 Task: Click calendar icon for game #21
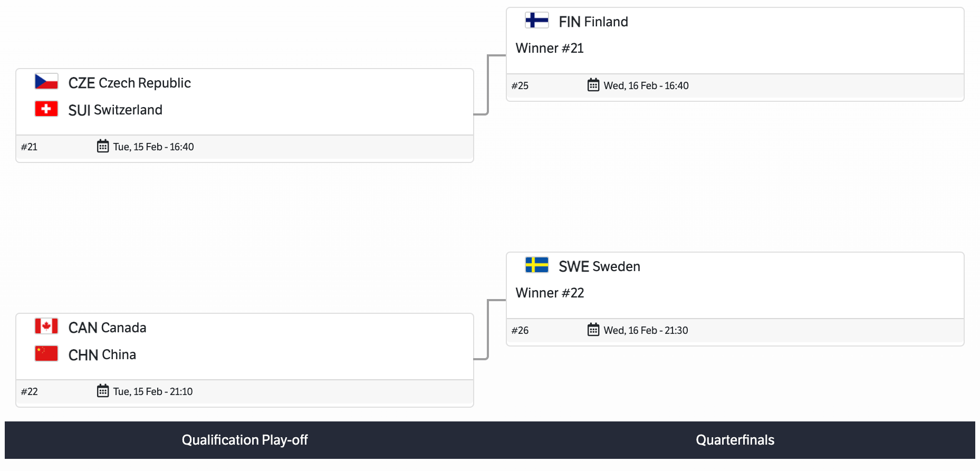(103, 146)
